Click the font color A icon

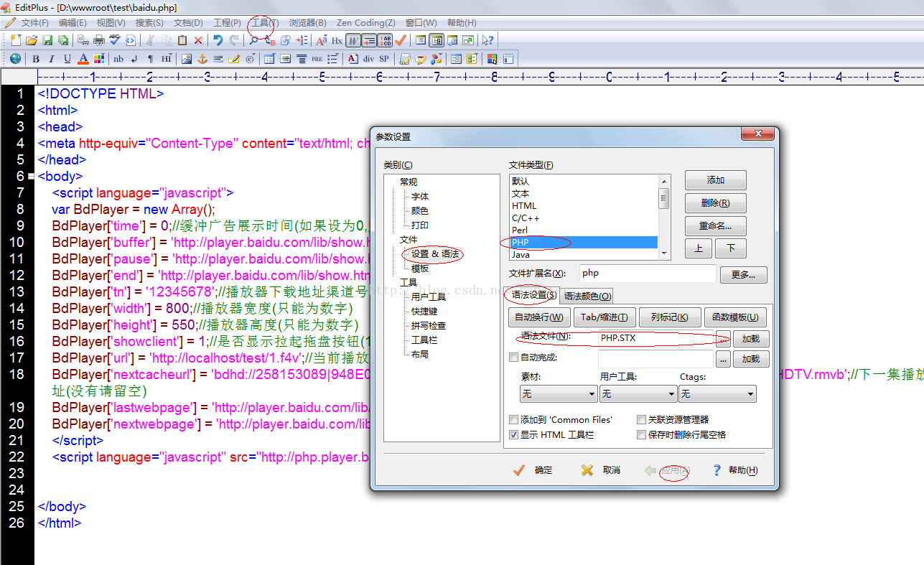pos(83,58)
